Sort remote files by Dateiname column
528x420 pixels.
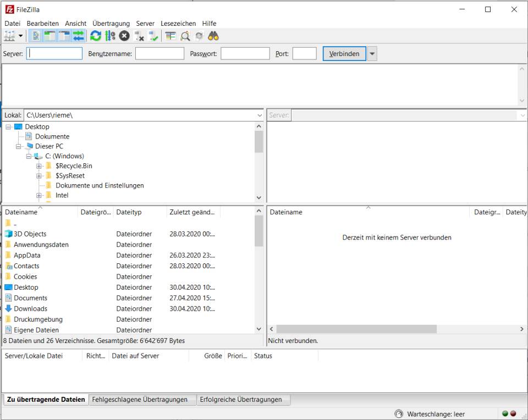click(x=368, y=212)
